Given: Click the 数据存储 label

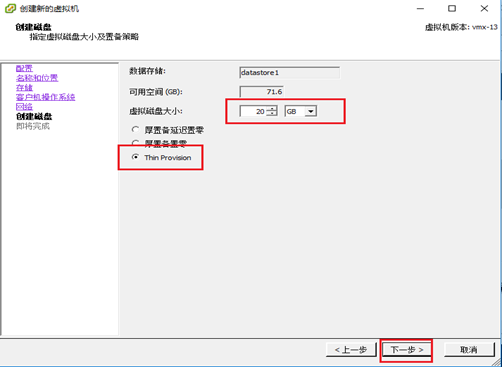Looking at the screenshot, I should pos(147,71).
